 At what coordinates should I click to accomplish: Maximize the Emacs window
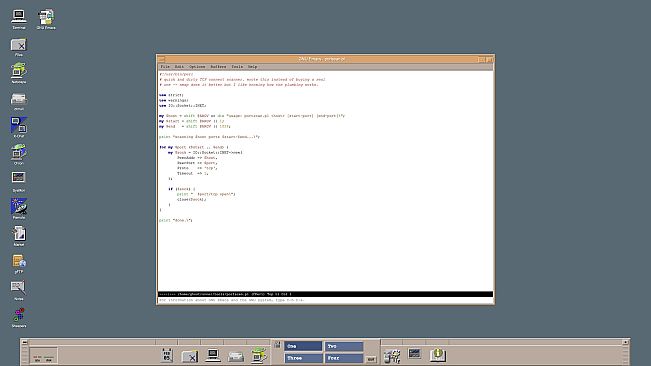[x=490, y=59]
